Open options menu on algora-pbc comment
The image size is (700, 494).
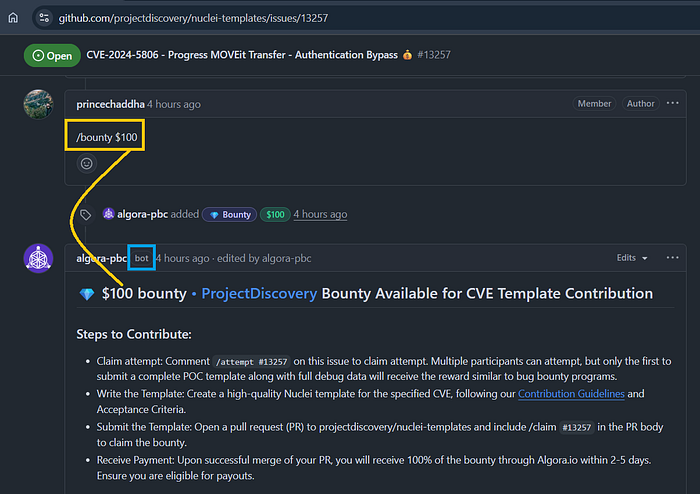tap(672, 257)
